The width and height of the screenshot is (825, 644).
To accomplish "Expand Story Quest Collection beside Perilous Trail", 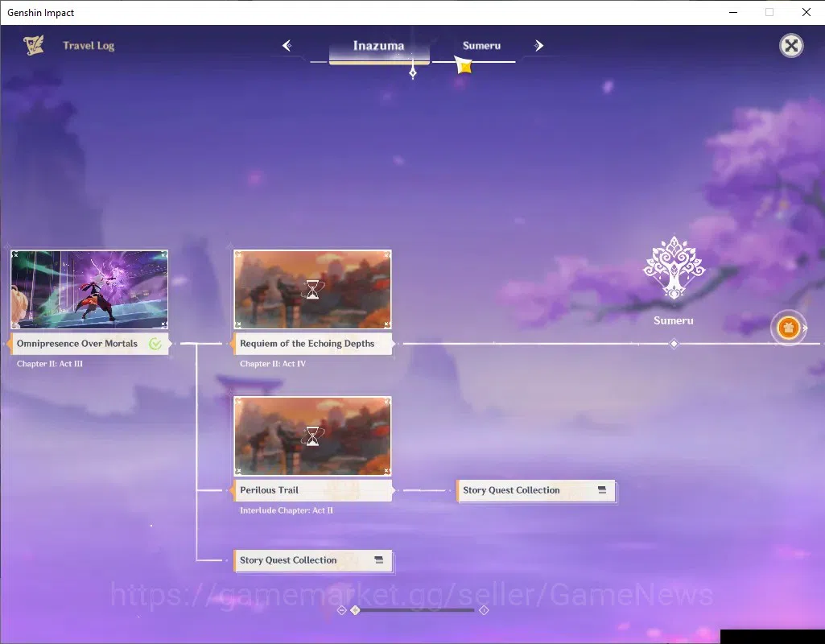I will click(x=535, y=490).
